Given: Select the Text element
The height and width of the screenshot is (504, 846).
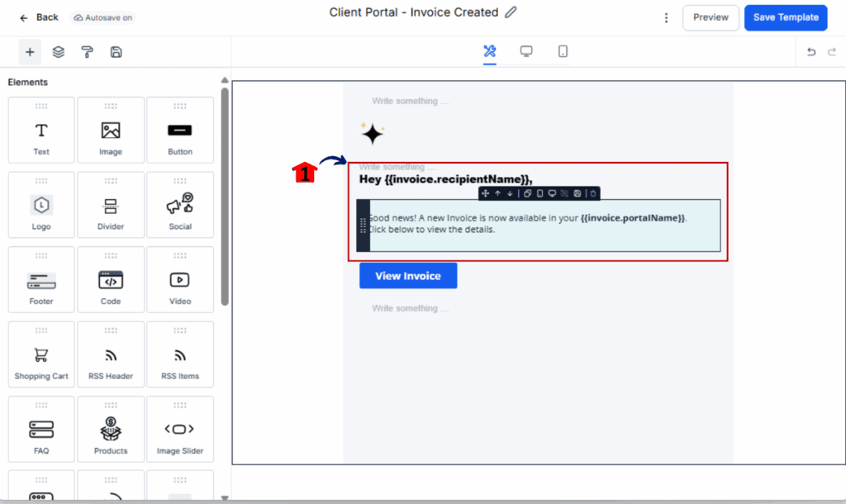Looking at the screenshot, I should coord(41,130).
